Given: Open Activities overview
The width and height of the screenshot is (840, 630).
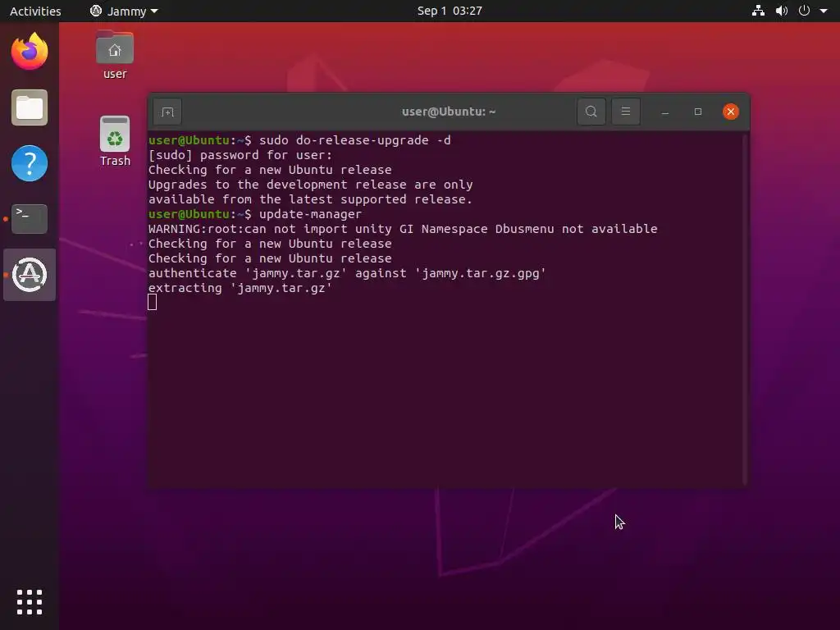Looking at the screenshot, I should tap(35, 11).
